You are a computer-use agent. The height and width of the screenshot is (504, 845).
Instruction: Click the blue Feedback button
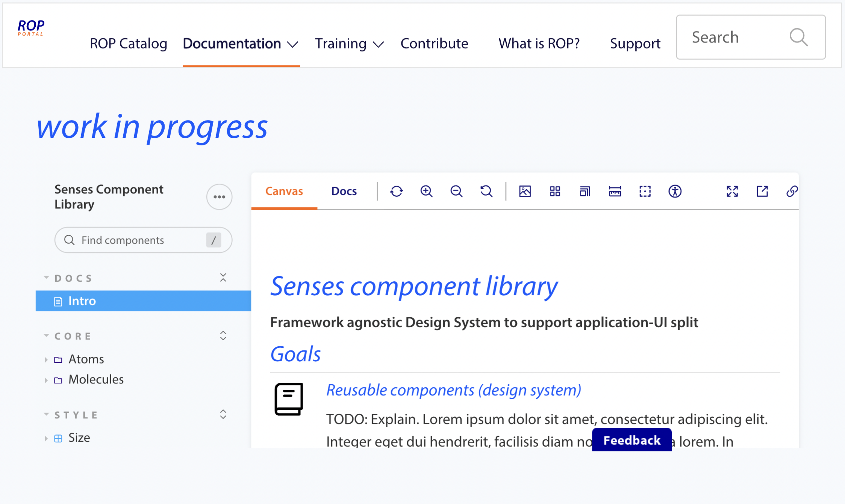click(631, 440)
